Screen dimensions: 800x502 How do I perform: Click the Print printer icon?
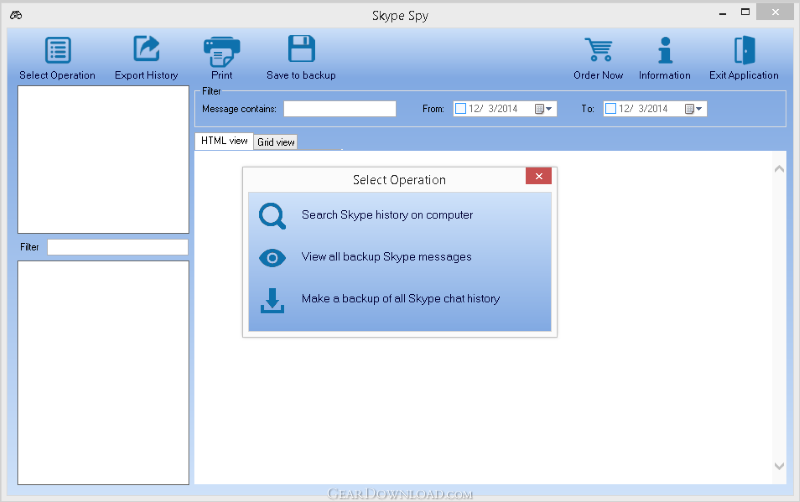pyautogui.click(x=221, y=52)
